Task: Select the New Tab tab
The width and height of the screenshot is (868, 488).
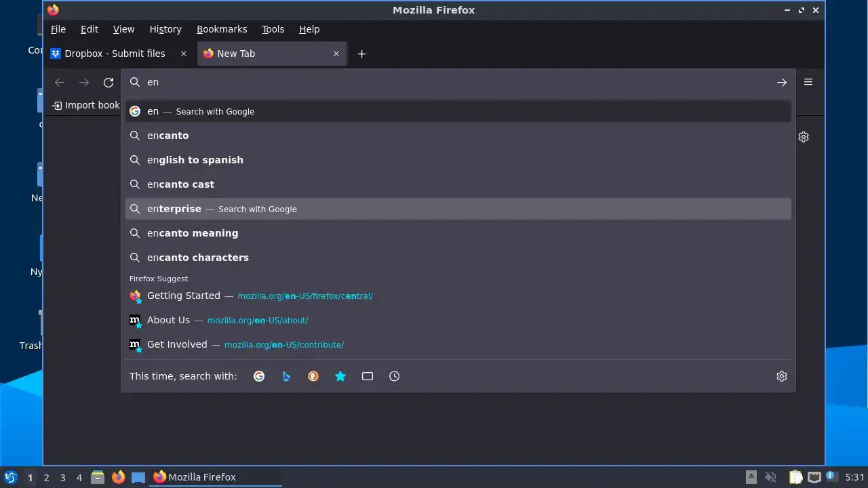Action: (x=271, y=54)
